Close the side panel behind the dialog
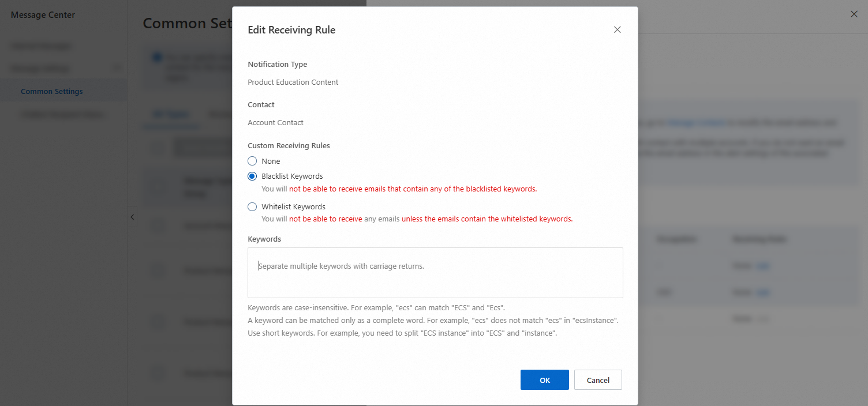868x406 pixels. [854, 14]
